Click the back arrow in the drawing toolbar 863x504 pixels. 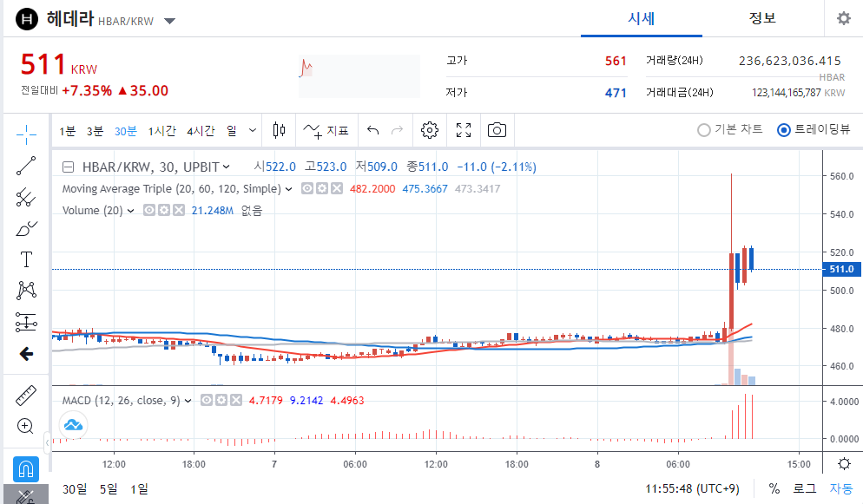tap(26, 353)
